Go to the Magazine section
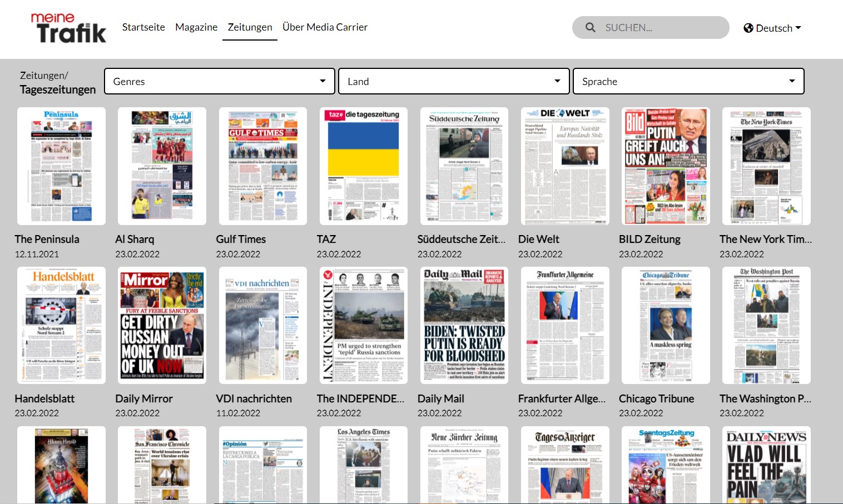 pos(196,27)
